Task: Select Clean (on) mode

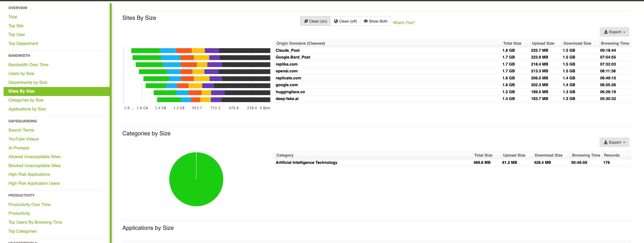Action: click(x=315, y=21)
